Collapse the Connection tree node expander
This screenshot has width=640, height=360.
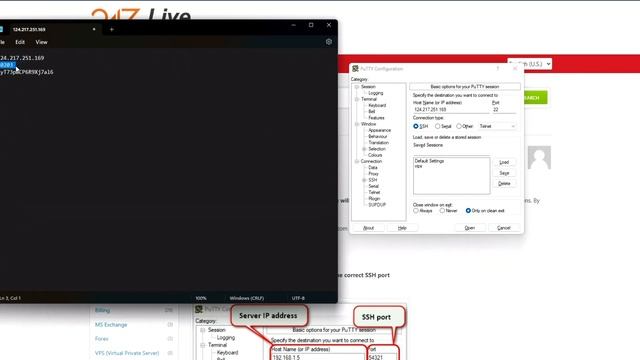357,161
